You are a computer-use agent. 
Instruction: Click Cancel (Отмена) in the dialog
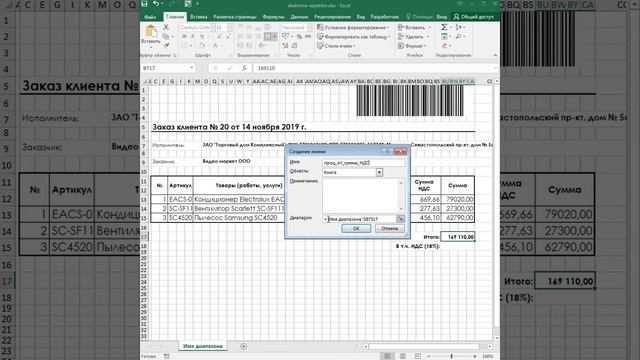[389, 229]
